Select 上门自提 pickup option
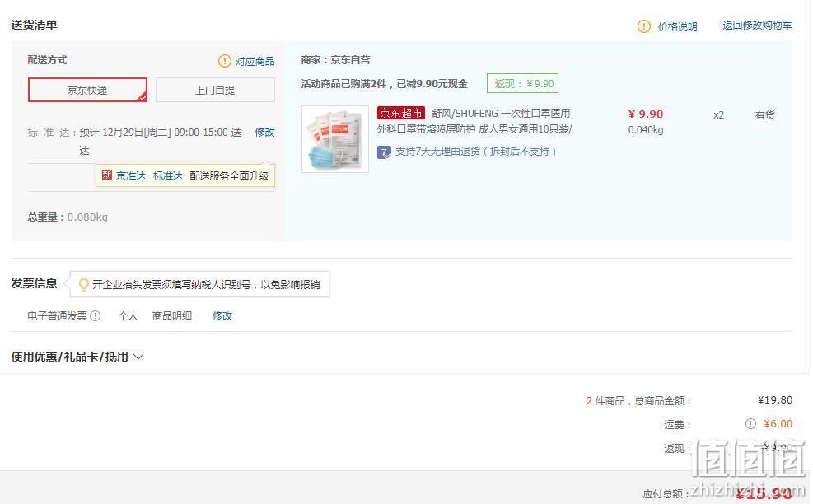The height and width of the screenshot is (504, 813). pyautogui.click(x=215, y=91)
